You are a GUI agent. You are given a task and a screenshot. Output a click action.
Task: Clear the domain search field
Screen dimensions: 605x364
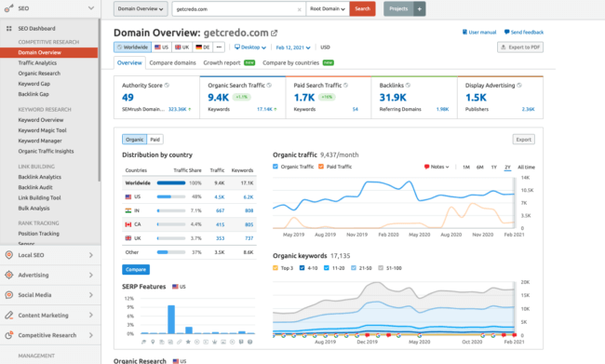[300, 9]
